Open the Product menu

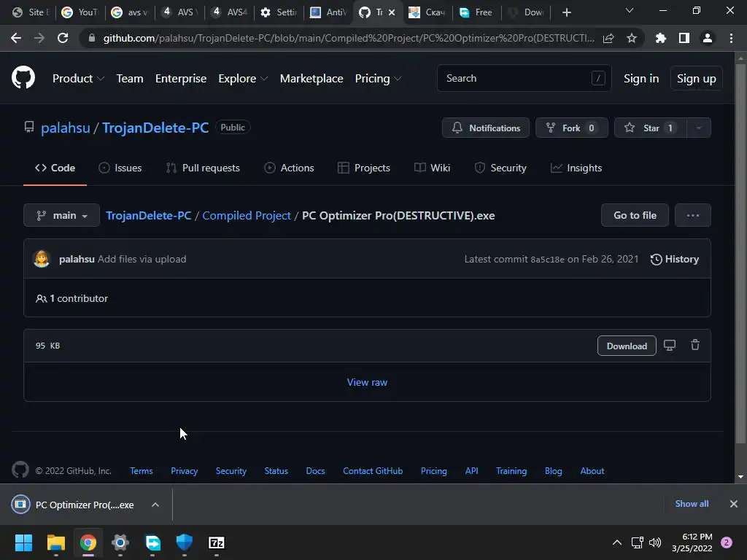click(78, 79)
